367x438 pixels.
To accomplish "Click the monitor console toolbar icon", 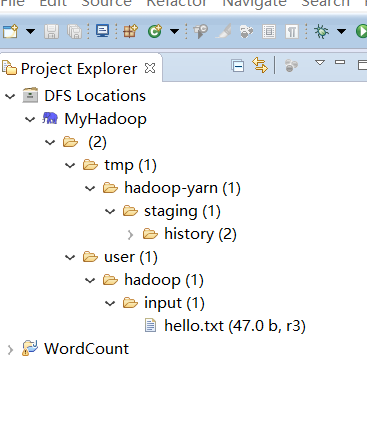I will coord(102,31).
